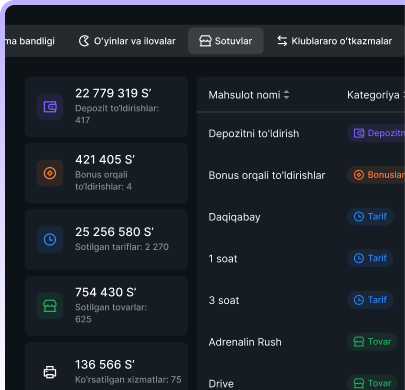
Task: Click the storefront icon on Sotuvlar tab
Action: tap(205, 41)
